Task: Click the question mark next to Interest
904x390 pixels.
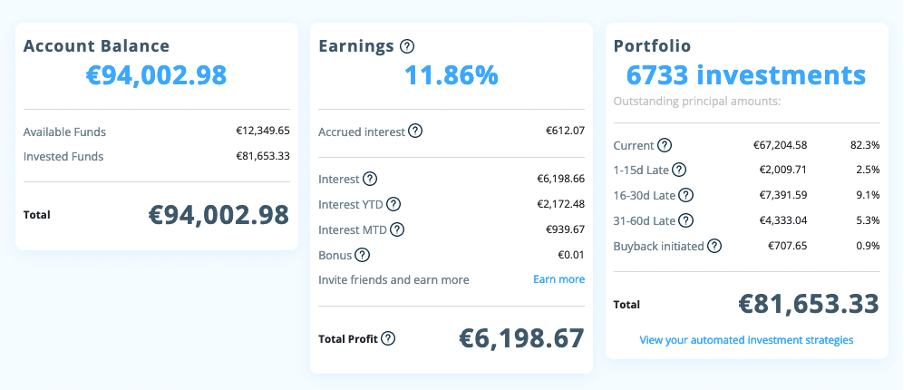Action: tap(370, 179)
